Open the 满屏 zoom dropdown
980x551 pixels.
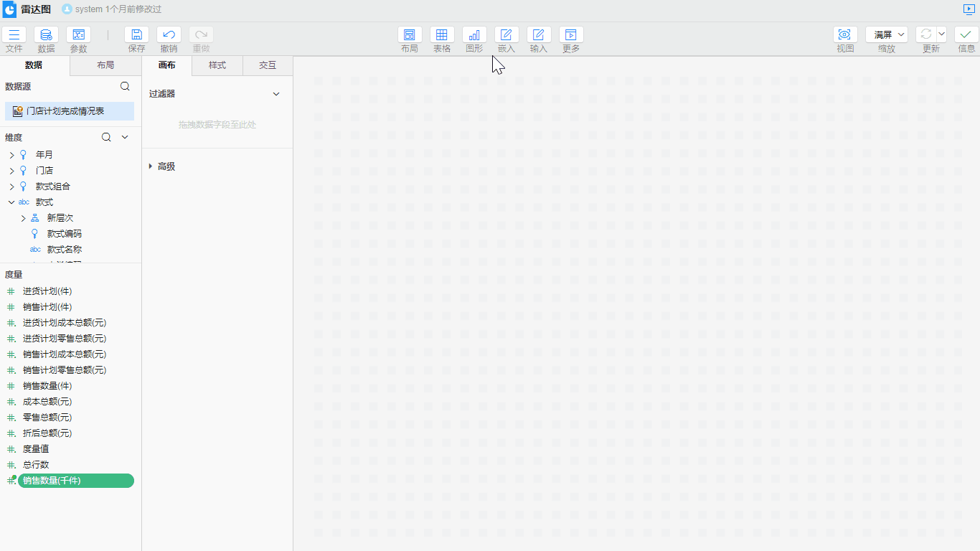(x=887, y=35)
